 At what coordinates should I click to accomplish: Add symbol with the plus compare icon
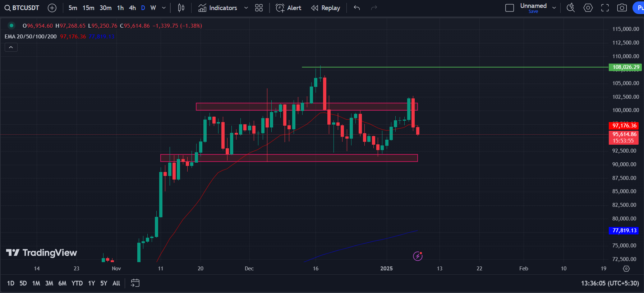(52, 8)
